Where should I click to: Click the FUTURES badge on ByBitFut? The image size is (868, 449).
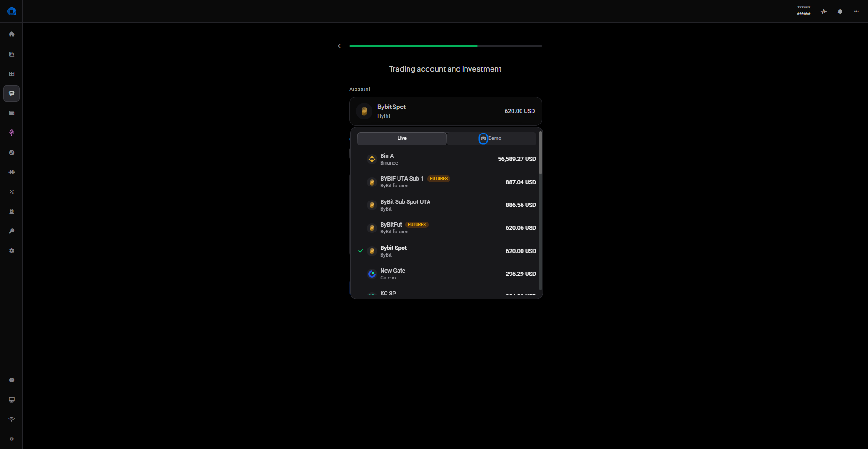pyautogui.click(x=417, y=225)
